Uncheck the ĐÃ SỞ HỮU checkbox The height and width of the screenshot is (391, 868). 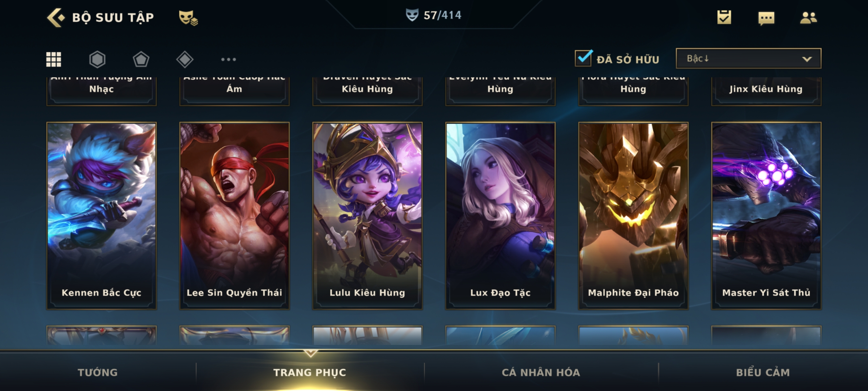(x=583, y=58)
